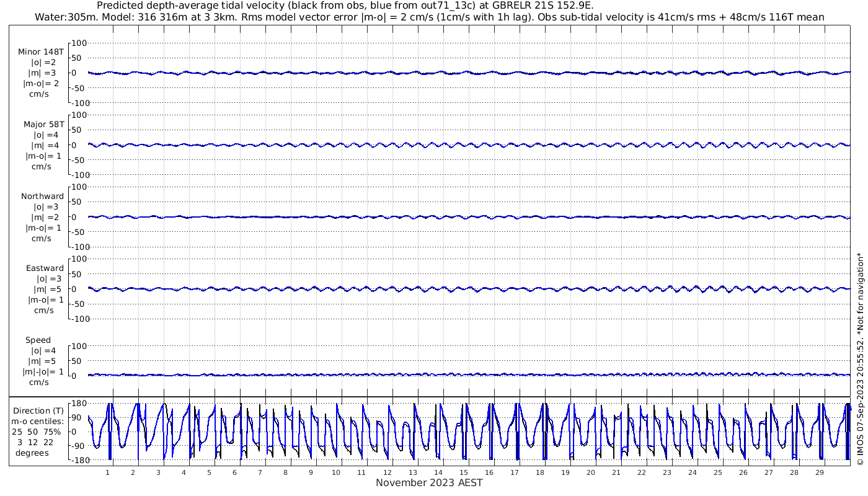Select the 'Direction (T)' panel label
This screenshot has width=868, height=496.
click(40, 411)
